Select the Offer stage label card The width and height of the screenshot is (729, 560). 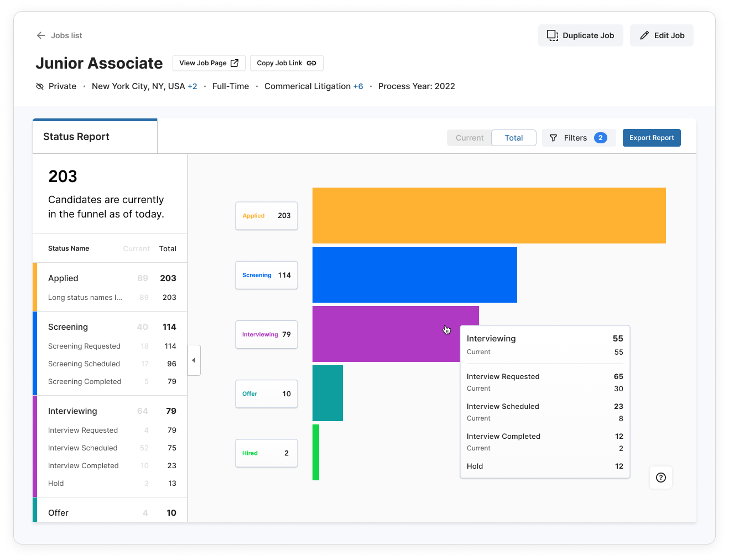click(266, 393)
